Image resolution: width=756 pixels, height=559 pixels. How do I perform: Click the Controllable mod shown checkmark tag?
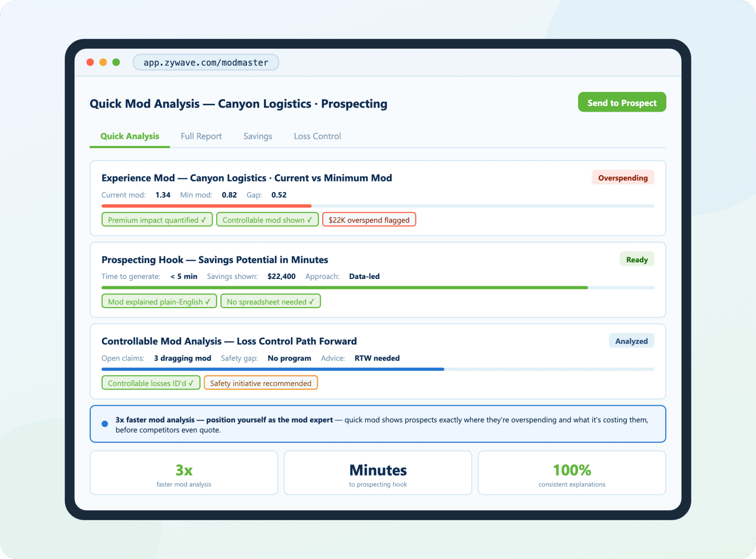coord(267,220)
